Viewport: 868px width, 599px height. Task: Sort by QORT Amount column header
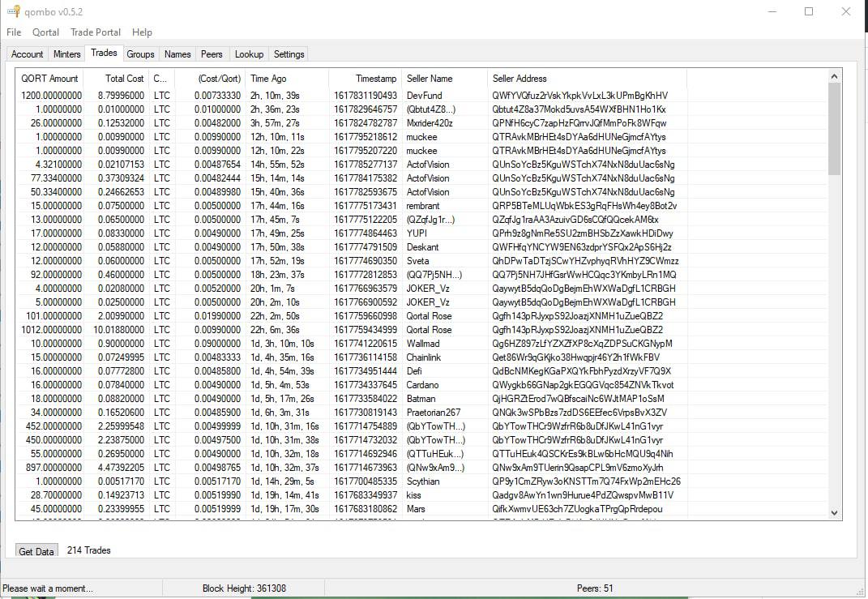pos(52,79)
